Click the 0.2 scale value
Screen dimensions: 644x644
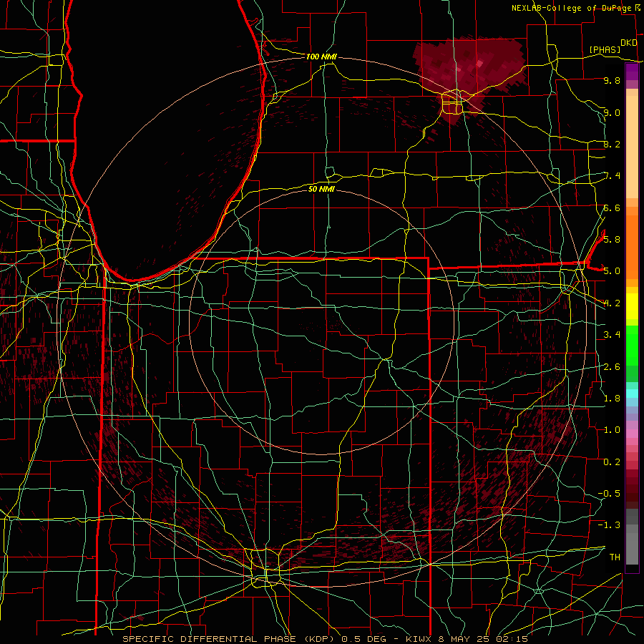click(612, 462)
